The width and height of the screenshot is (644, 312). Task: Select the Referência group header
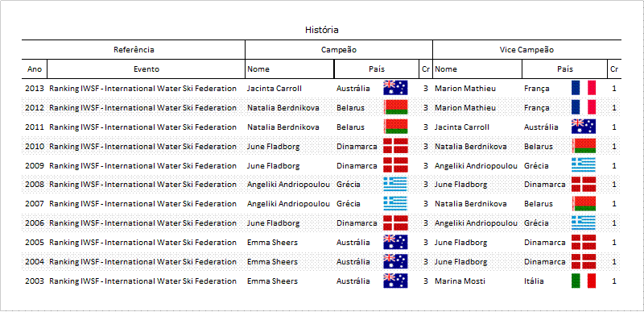tap(134, 50)
